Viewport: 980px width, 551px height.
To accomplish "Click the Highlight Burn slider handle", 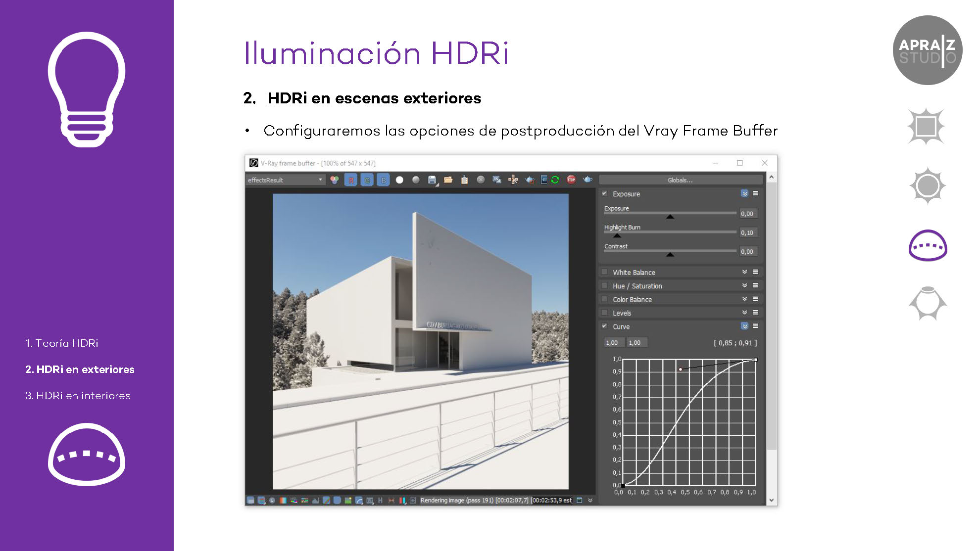I will (x=617, y=235).
